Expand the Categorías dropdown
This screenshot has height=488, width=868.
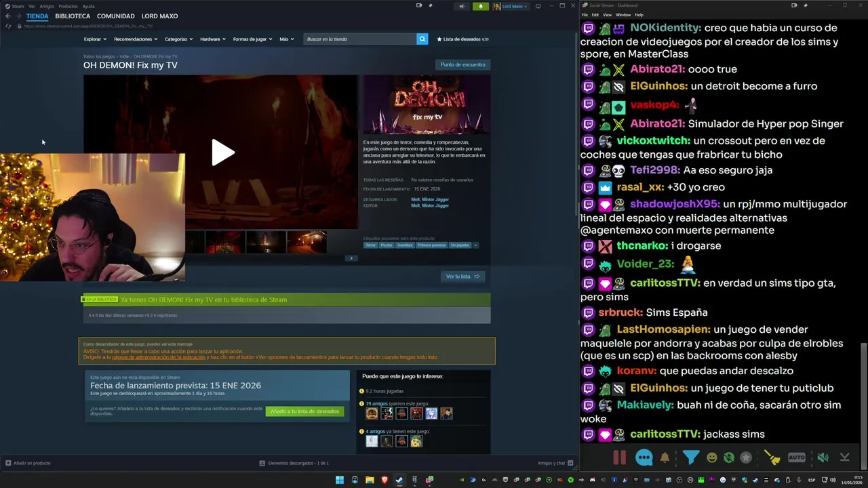[178, 39]
